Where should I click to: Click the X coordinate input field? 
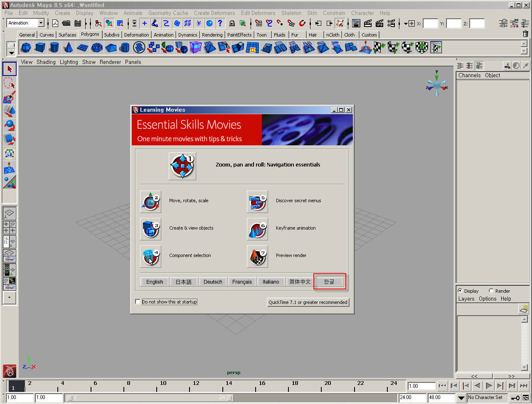pos(431,24)
